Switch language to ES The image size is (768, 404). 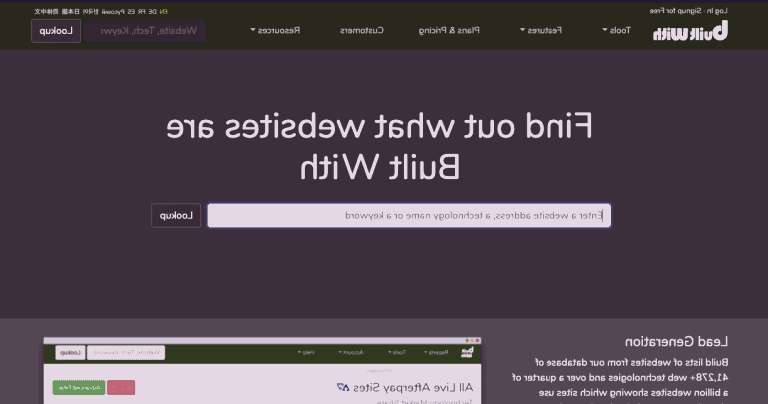pyautogui.click(x=132, y=11)
